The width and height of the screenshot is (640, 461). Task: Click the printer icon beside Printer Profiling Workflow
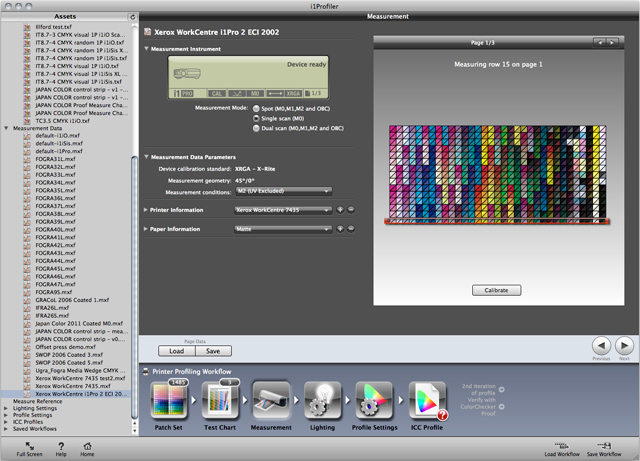click(146, 372)
